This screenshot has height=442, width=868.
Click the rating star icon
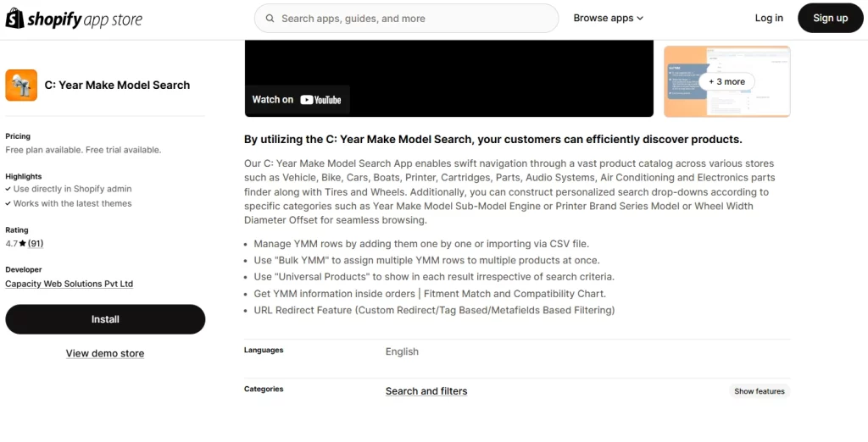tap(21, 244)
